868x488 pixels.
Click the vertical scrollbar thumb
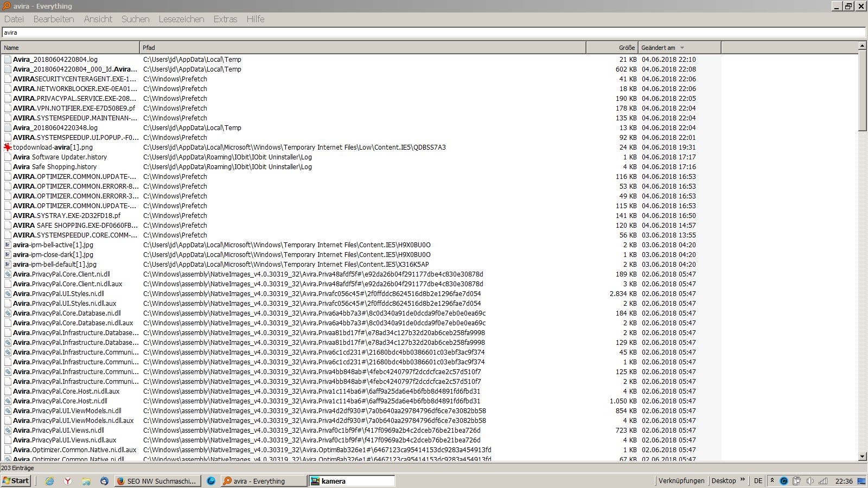863,91
